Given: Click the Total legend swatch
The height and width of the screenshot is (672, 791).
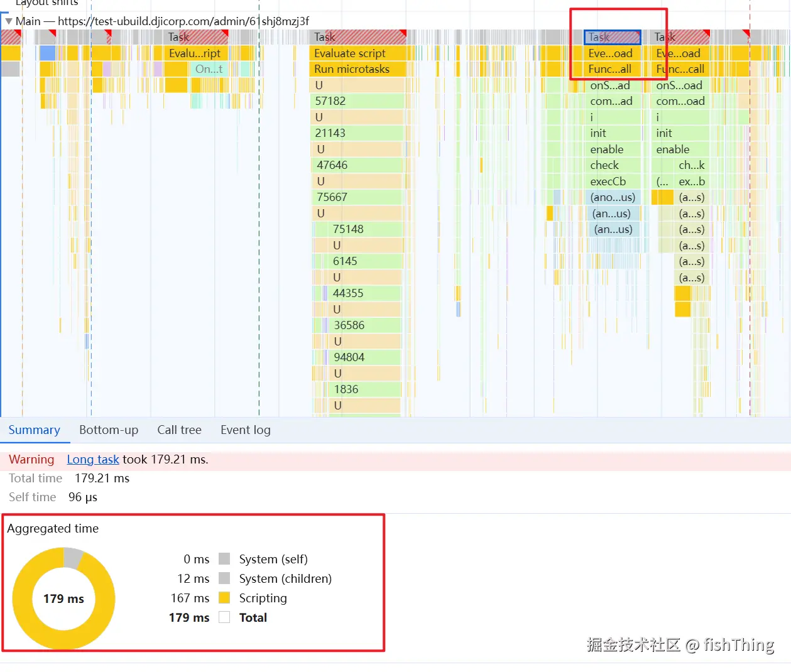Looking at the screenshot, I should click(x=224, y=617).
